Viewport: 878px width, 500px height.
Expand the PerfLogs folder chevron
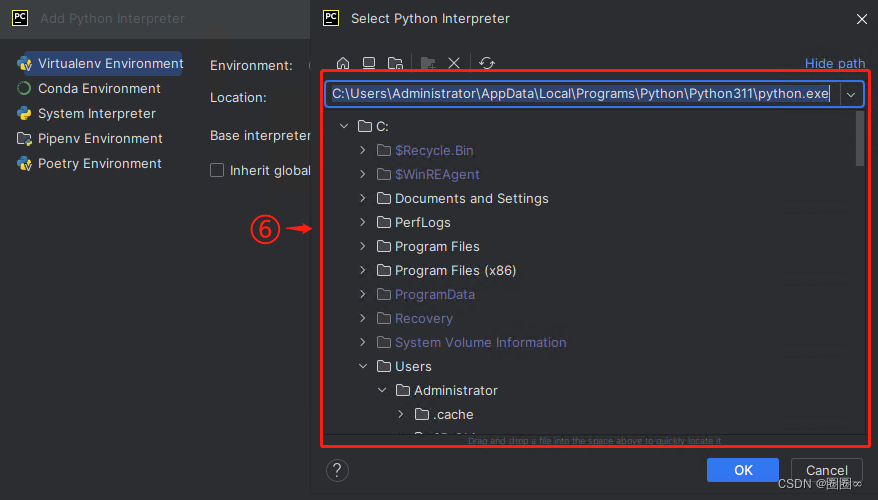[x=363, y=222]
